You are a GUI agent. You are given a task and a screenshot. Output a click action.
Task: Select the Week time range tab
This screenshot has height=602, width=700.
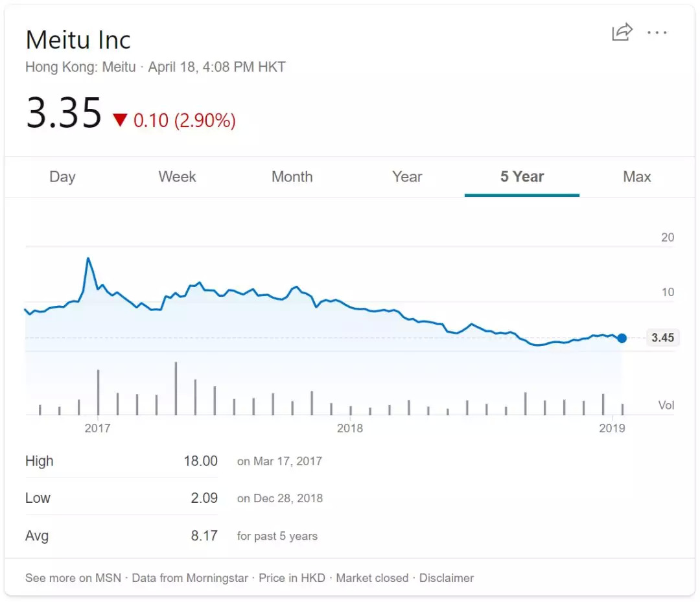click(x=177, y=177)
